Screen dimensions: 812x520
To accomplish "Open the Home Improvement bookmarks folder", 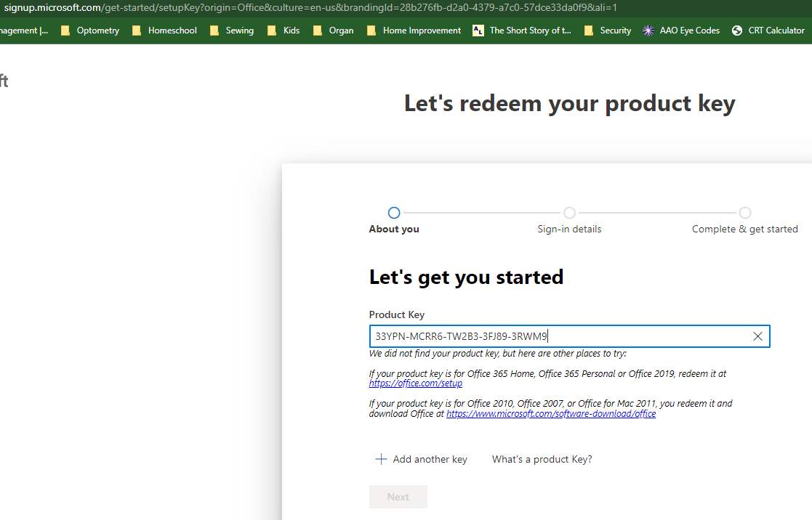I will [414, 31].
